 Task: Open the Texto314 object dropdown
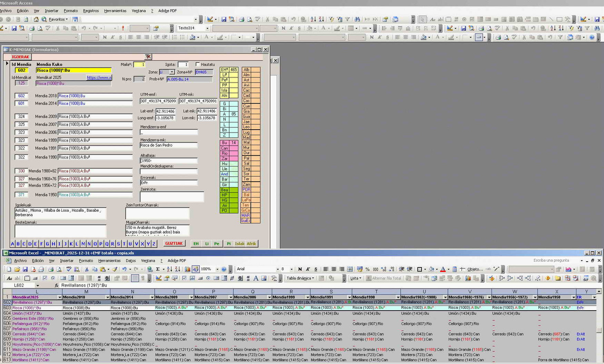[207, 28]
